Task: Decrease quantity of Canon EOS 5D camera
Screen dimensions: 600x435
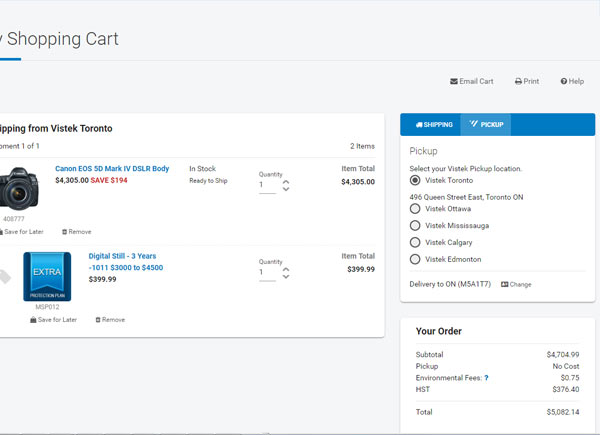Action: [x=286, y=189]
